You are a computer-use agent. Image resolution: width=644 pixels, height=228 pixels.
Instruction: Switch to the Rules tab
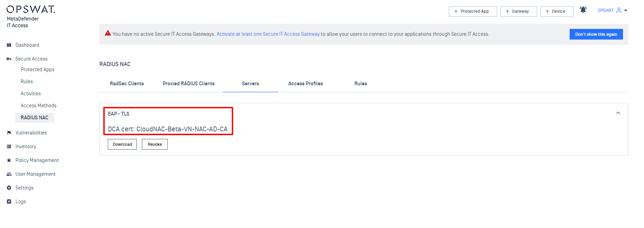click(x=361, y=84)
